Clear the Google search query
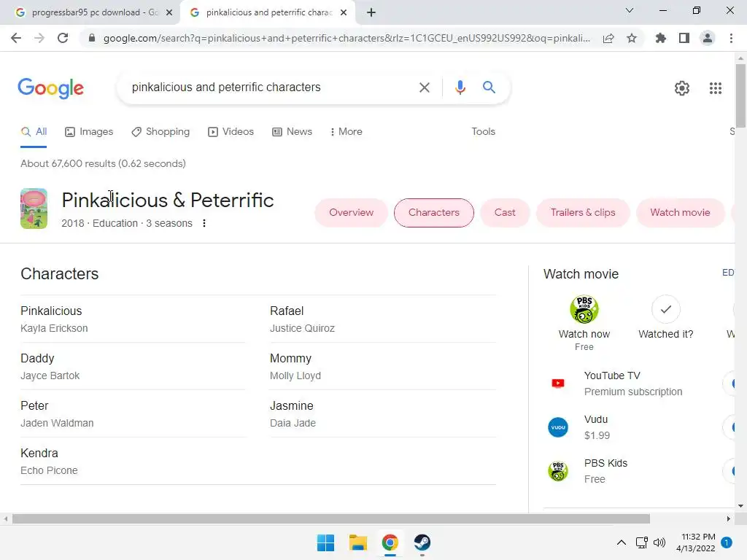 tap(424, 87)
